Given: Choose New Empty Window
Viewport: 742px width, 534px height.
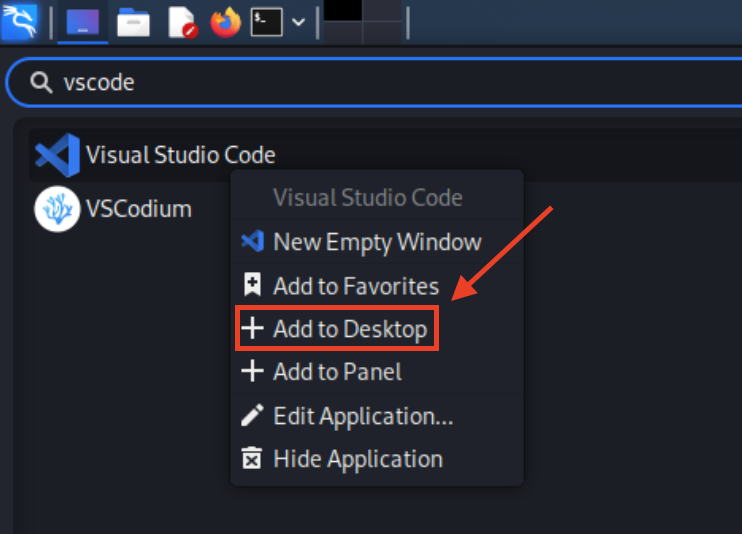Looking at the screenshot, I should 377,242.
